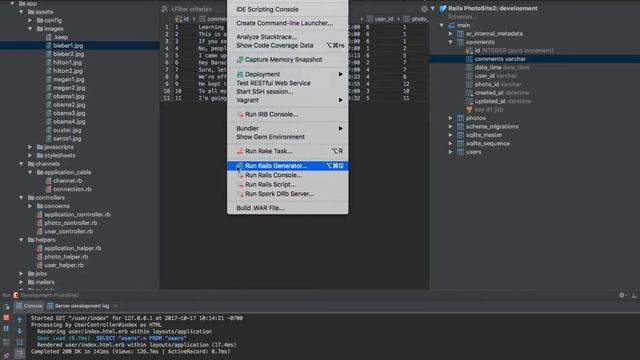
Task: Expand the jobs folder
Action: point(21,273)
